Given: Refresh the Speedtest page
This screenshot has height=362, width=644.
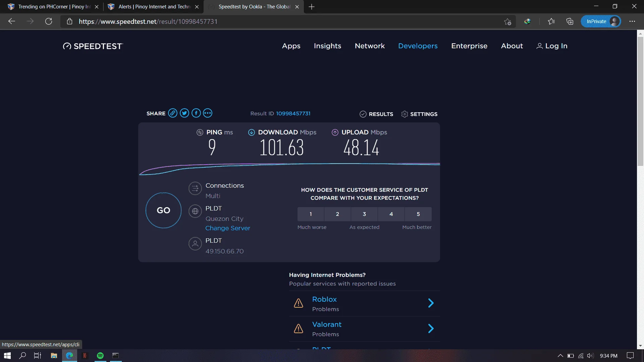Looking at the screenshot, I should coord(49,21).
